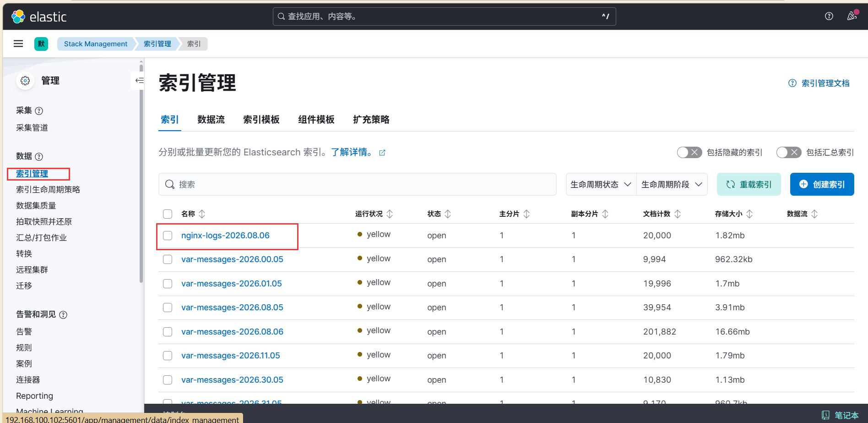868x423 pixels.
Task: Click the 重载索引 button
Action: pyautogui.click(x=749, y=184)
